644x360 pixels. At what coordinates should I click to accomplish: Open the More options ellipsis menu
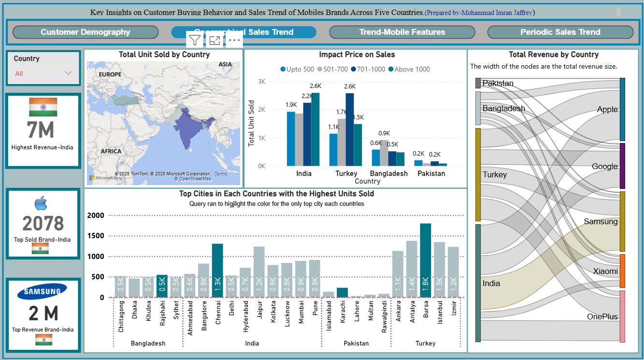click(234, 40)
